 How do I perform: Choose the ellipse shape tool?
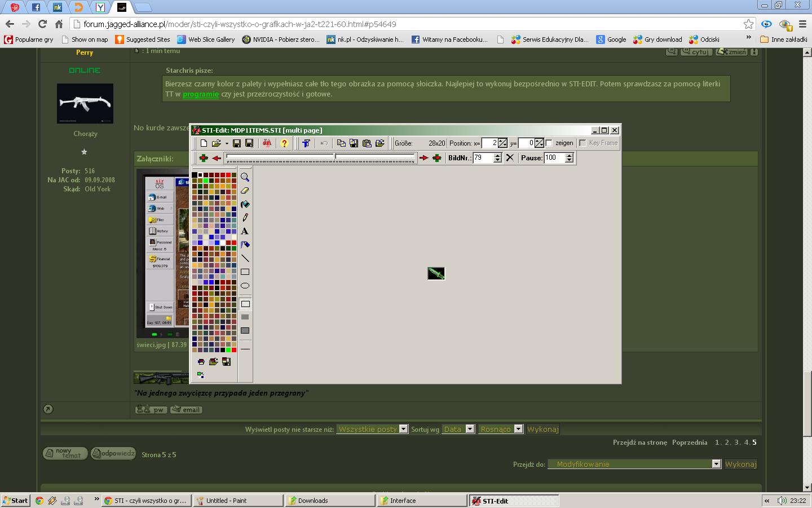(245, 286)
